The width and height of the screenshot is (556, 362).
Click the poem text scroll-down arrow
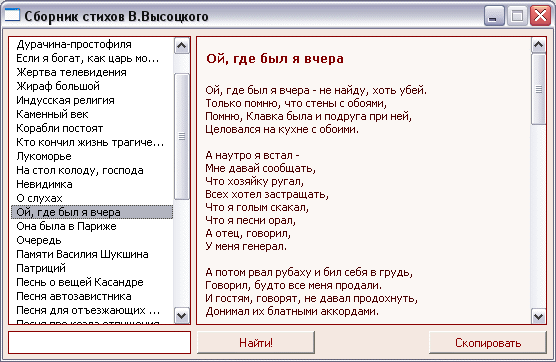pos(539,316)
